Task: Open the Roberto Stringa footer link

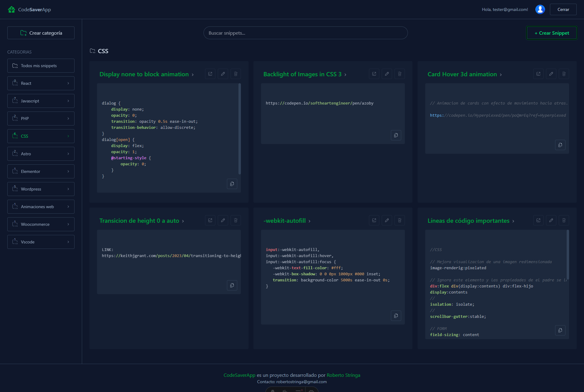Action: click(343, 375)
